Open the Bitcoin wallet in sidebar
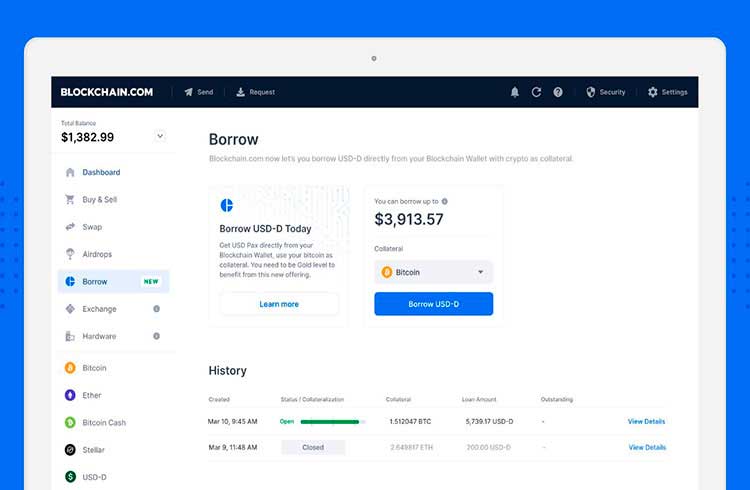Viewport: 750px width, 490px height. (x=94, y=368)
